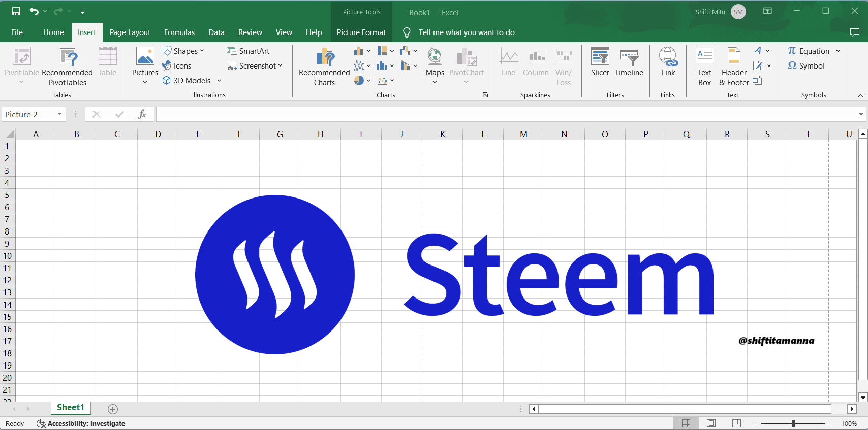Switch to Normal view in status bar
868x430 pixels.
686,423
